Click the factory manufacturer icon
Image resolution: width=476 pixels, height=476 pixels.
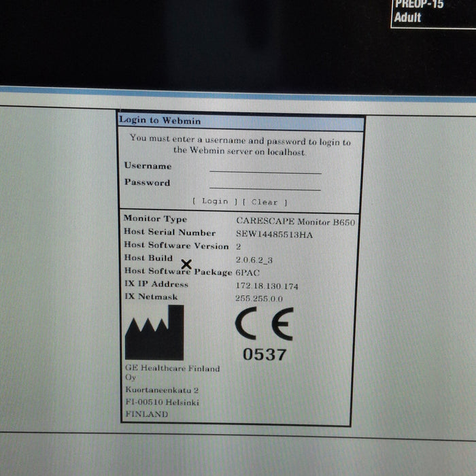154,333
